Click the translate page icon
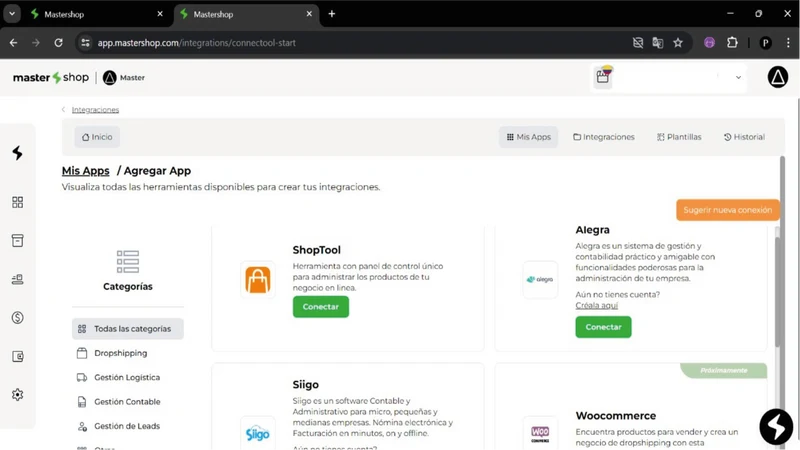The width and height of the screenshot is (800, 450). click(x=658, y=43)
